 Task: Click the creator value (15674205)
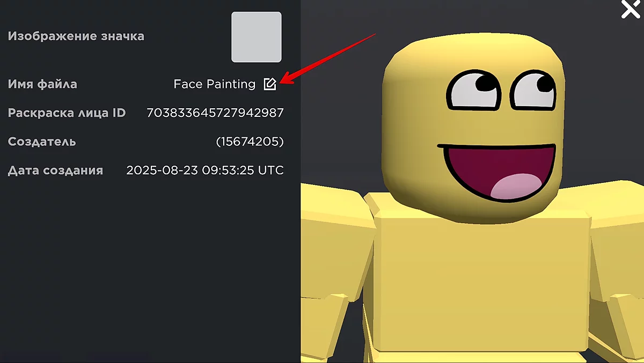pos(250,142)
